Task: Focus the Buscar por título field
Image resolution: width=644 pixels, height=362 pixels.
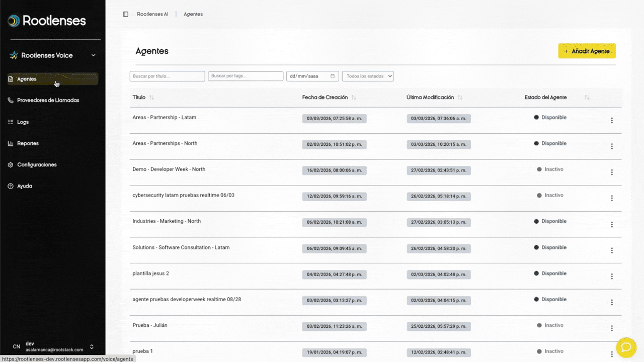Action: coord(167,76)
